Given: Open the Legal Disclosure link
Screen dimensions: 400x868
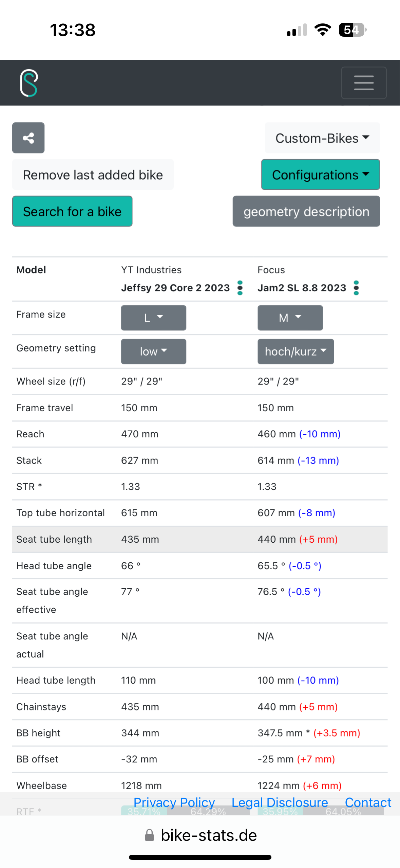Looking at the screenshot, I should 280,802.
